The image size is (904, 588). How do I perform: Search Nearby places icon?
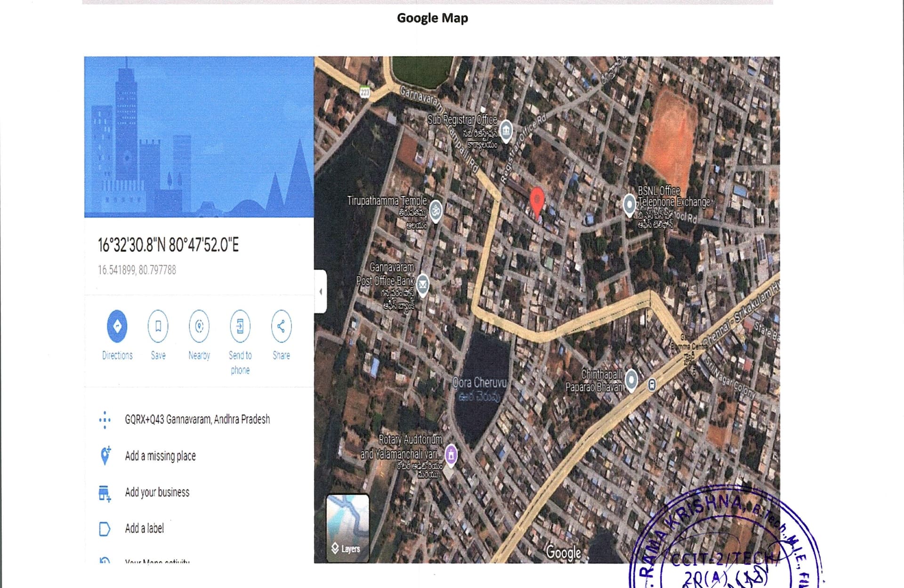(x=199, y=326)
